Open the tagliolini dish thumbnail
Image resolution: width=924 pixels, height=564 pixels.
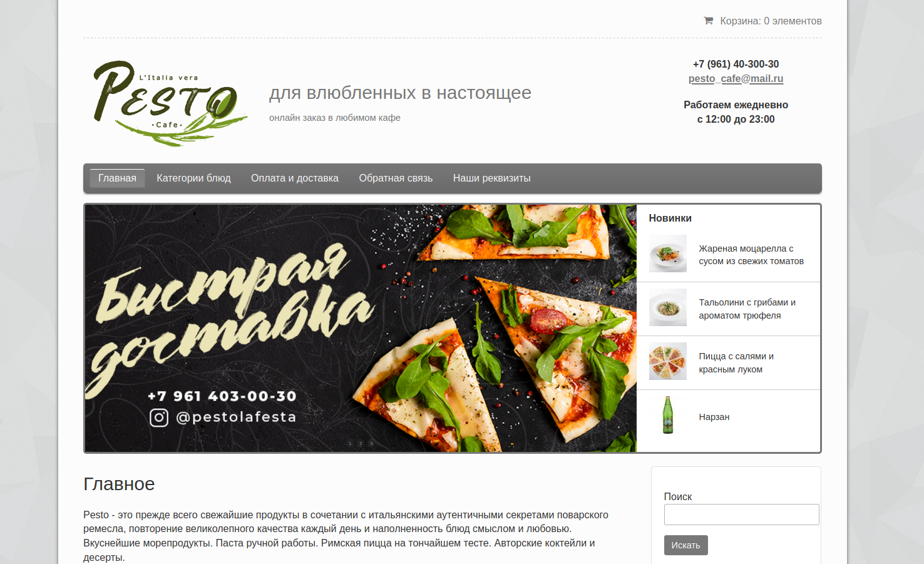click(x=667, y=307)
